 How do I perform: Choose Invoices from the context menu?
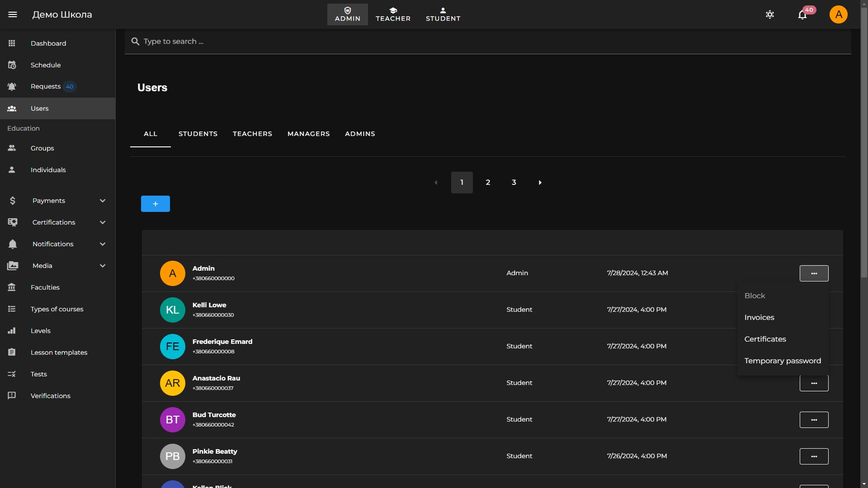coord(783,318)
